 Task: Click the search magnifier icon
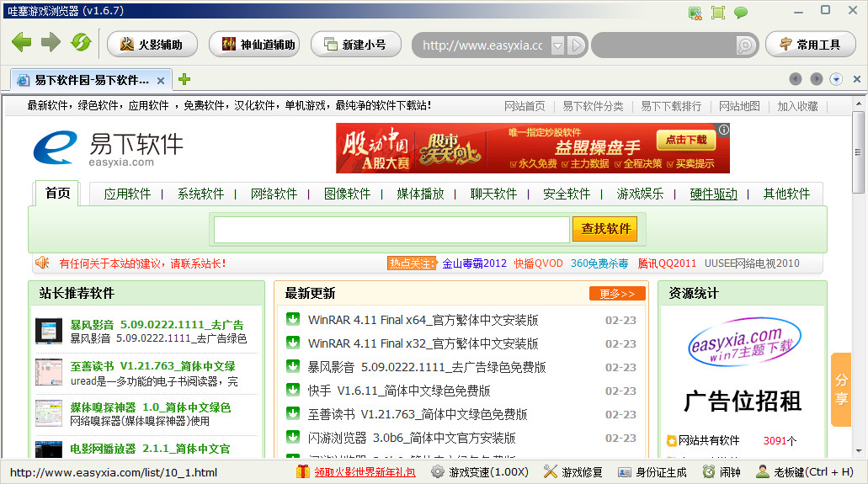point(745,45)
